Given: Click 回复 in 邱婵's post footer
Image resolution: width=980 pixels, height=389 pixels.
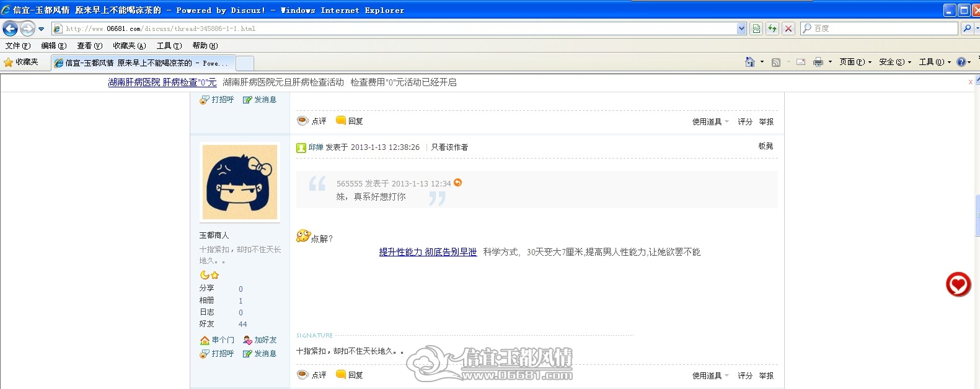Looking at the screenshot, I should coord(350,375).
